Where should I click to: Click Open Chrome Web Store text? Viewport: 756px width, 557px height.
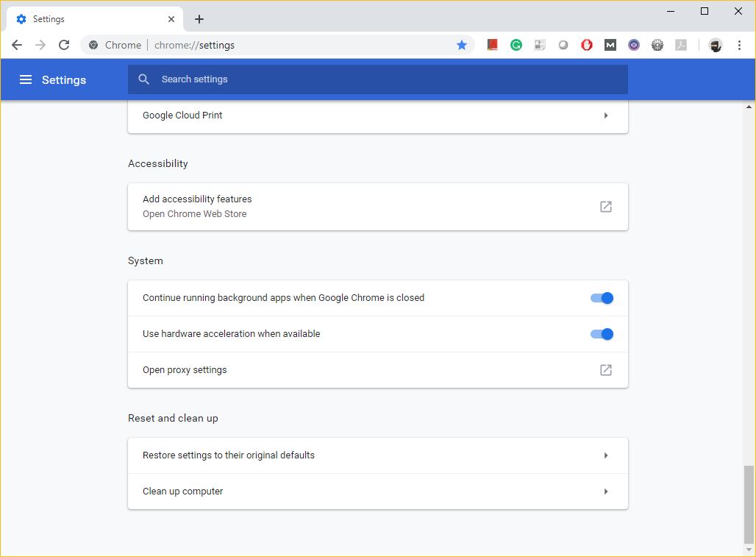tap(194, 213)
